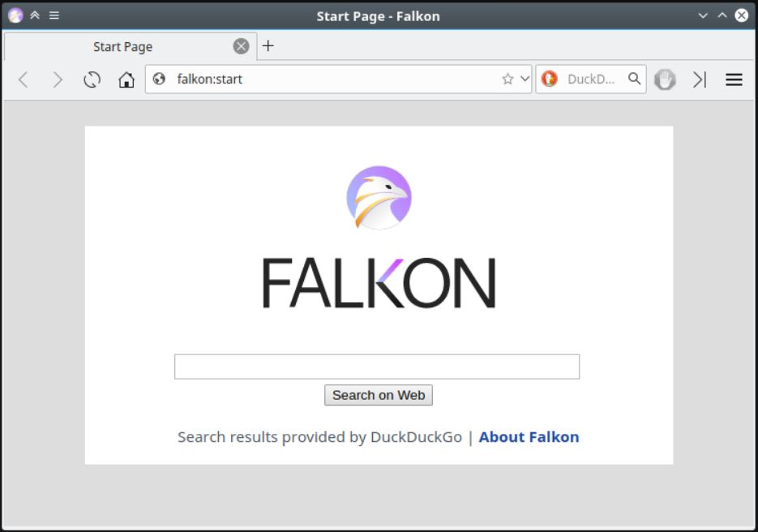The height and width of the screenshot is (532, 758).
Task: Open the DuckDuckGo search engine selector
Action: click(x=550, y=79)
